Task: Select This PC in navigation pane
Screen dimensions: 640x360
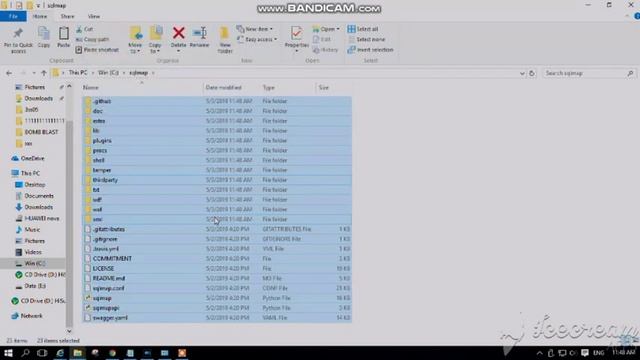Action: 26,173
